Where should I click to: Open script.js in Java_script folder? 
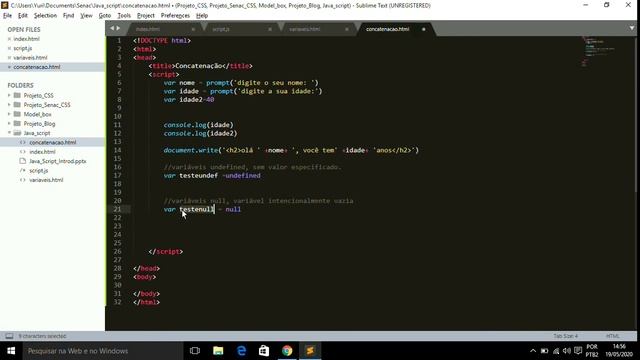(39, 171)
